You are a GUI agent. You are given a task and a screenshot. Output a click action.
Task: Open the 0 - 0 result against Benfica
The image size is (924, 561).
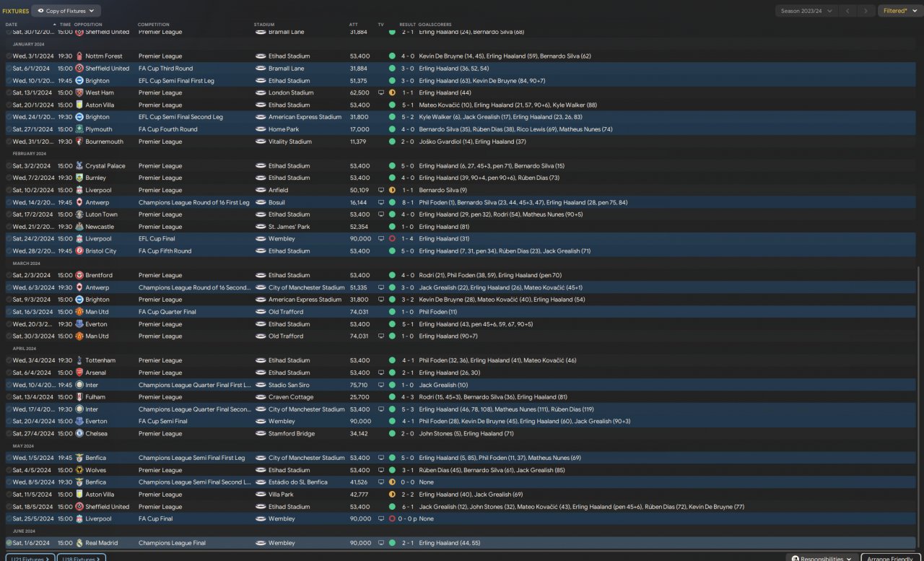pyautogui.click(x=407, y=482)
